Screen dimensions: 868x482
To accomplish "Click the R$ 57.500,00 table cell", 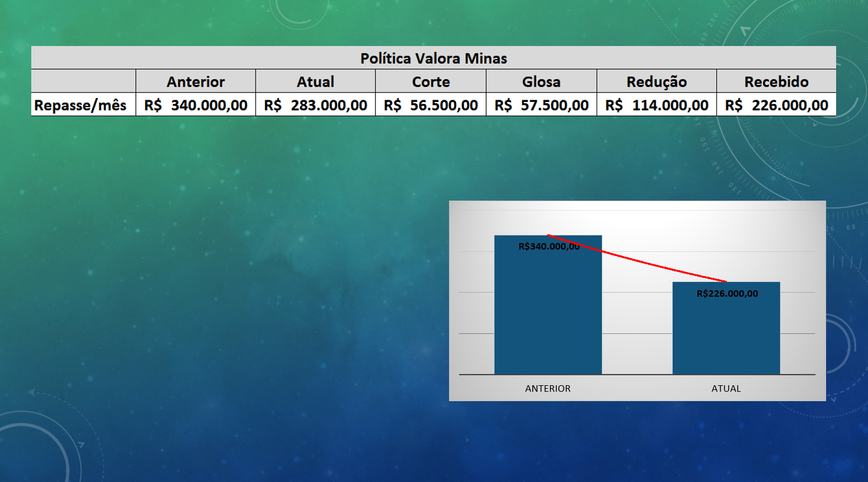I will coord(542,105).
